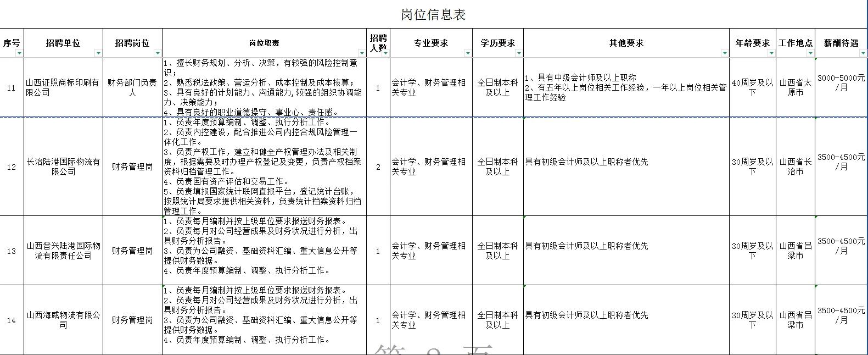868x355 pixels.
Task: Open the 专业要求 column filter dropdown
Action: point(468,53)
